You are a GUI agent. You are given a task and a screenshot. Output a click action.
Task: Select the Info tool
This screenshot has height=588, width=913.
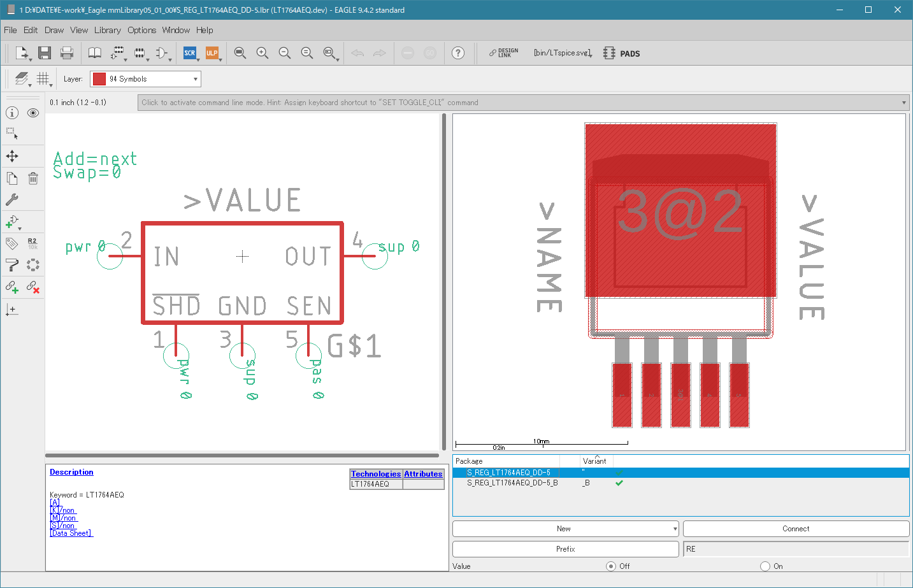tap(12, 113)
